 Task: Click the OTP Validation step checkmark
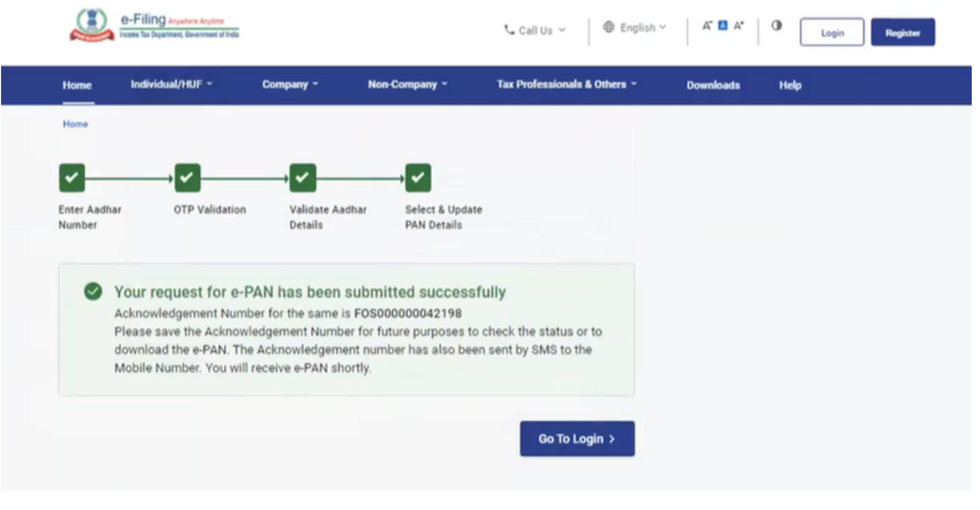(x=187, y=178)
